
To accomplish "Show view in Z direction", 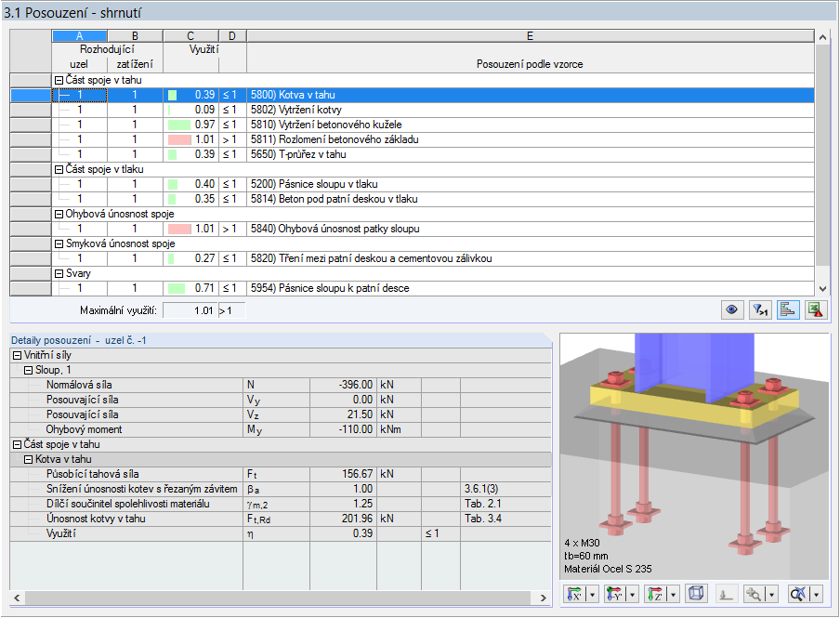I will [x=655, y=594].
